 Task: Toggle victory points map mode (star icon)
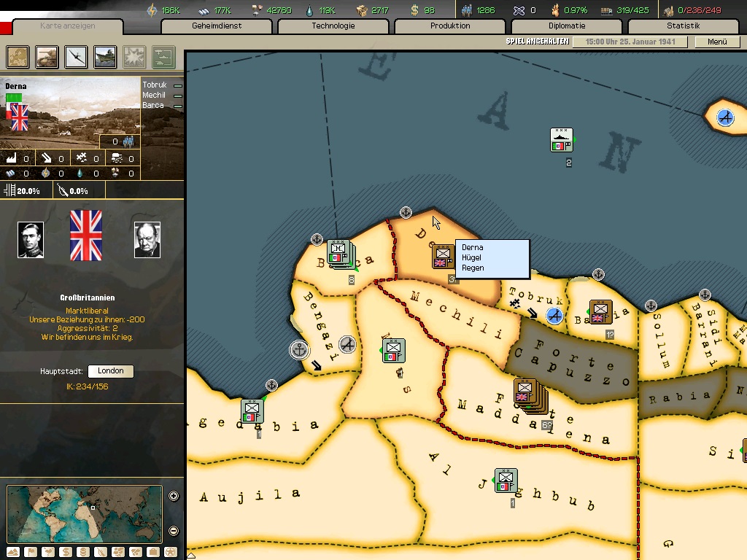[171, 552]
